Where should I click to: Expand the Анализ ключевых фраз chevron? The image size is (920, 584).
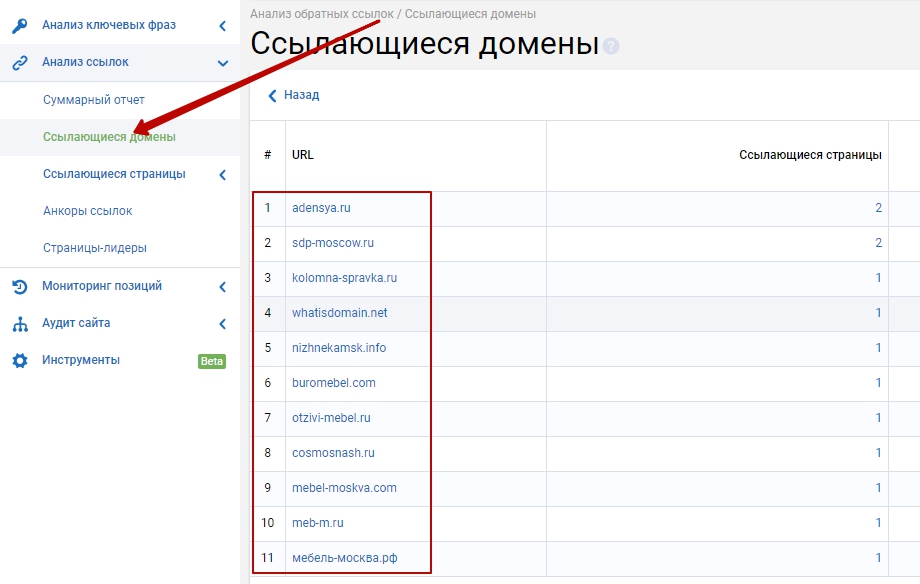point(222,26)
